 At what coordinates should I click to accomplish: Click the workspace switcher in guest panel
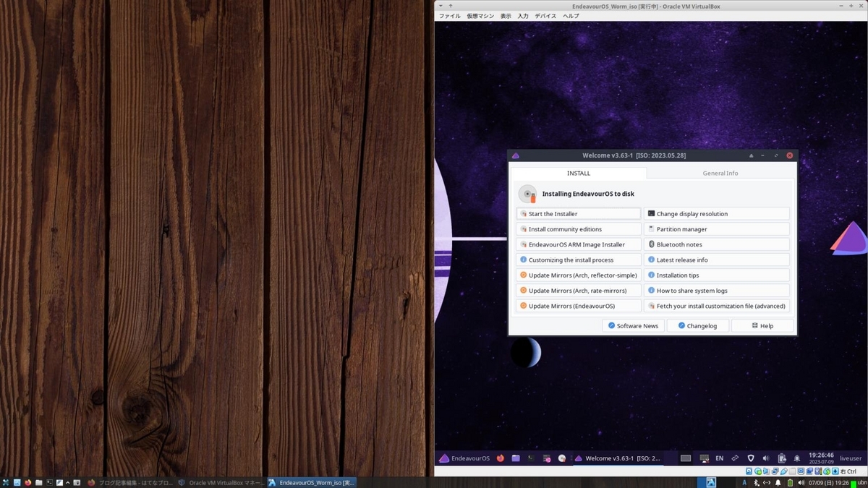click(686, 458)
